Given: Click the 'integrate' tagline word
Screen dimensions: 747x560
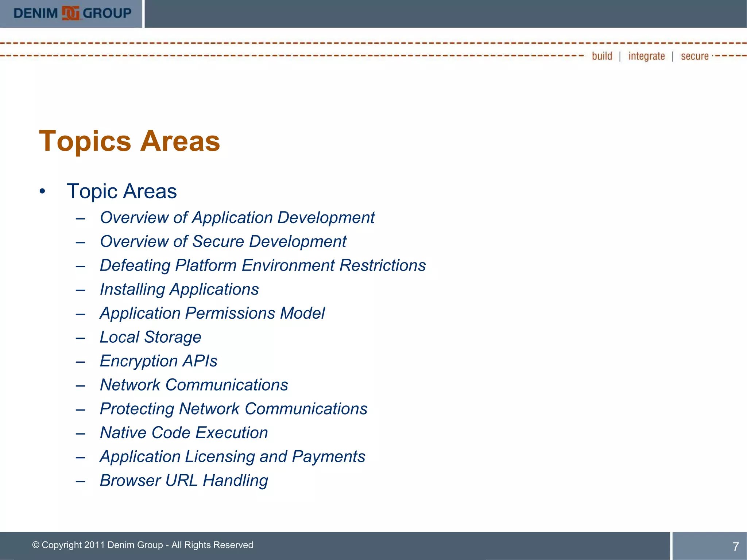Looking at the screenshot, I should tap(646, 57).
